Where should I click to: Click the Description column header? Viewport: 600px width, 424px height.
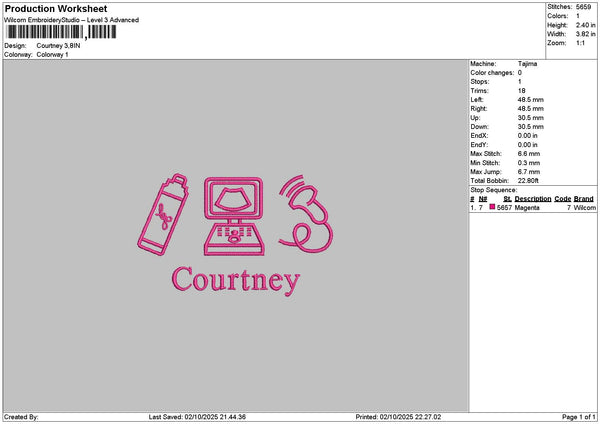pos(533,199)
